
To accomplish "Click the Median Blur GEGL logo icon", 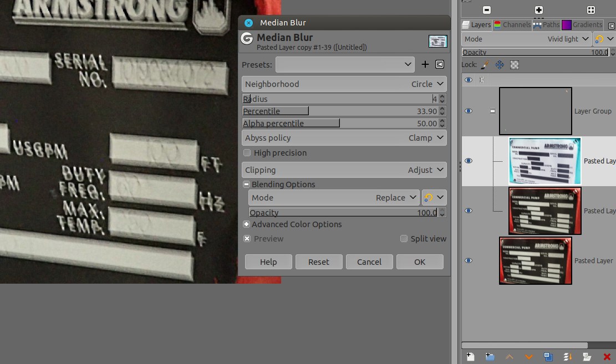I will (247, 38).
